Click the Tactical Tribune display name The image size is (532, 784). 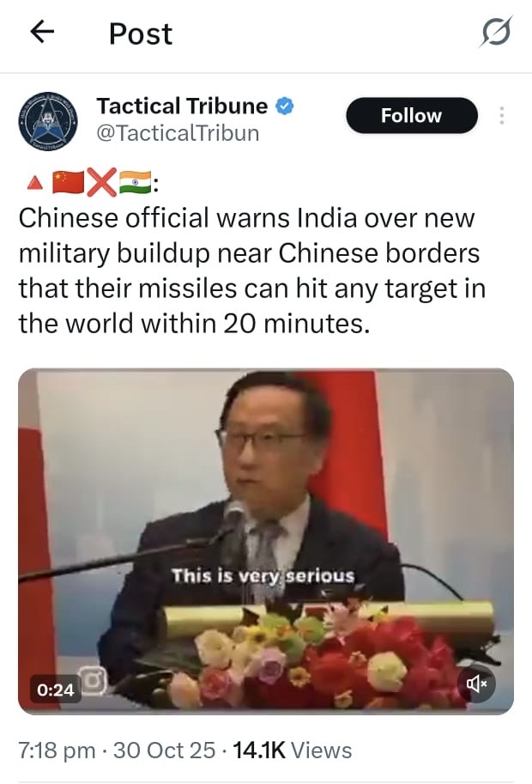click(182, 106)
